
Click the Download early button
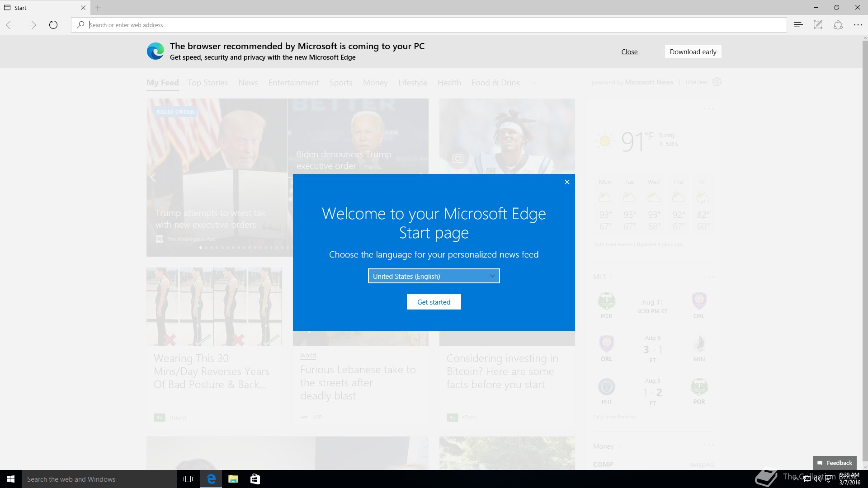[x=693, y=52]
